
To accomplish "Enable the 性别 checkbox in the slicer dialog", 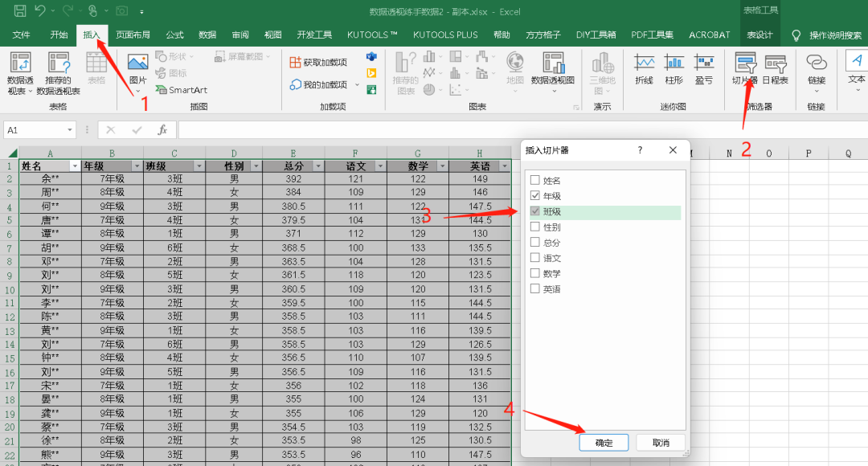I will point(534,227).
